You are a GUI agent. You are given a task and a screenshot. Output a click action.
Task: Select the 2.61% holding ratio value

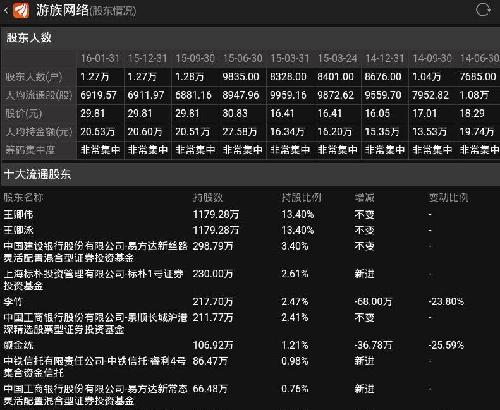(295, 274)
